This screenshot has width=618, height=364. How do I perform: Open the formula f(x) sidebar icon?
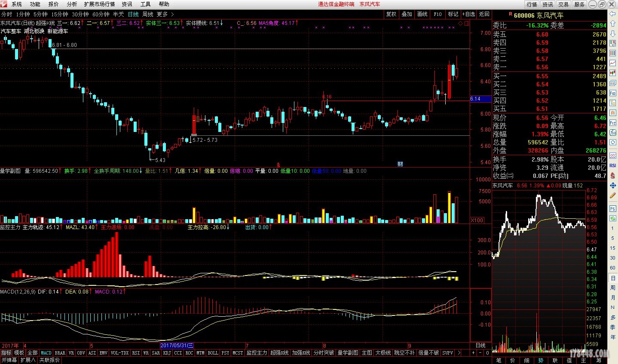coord(613,133)
